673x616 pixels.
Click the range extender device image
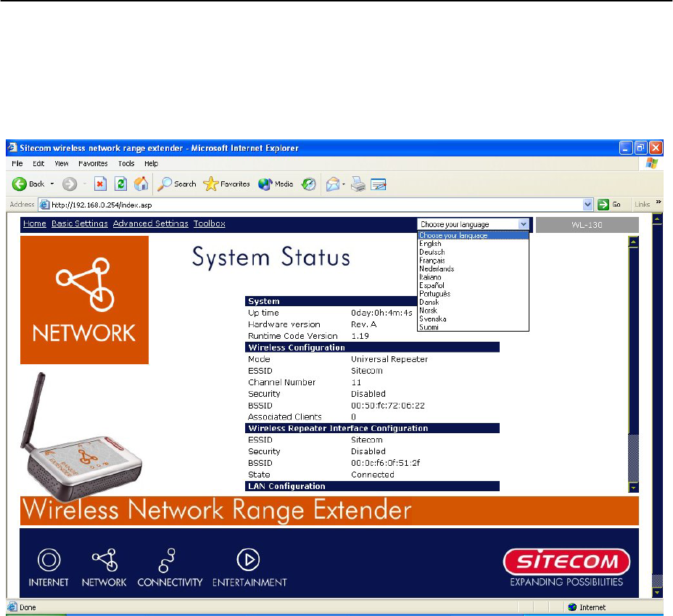[81, 437]
